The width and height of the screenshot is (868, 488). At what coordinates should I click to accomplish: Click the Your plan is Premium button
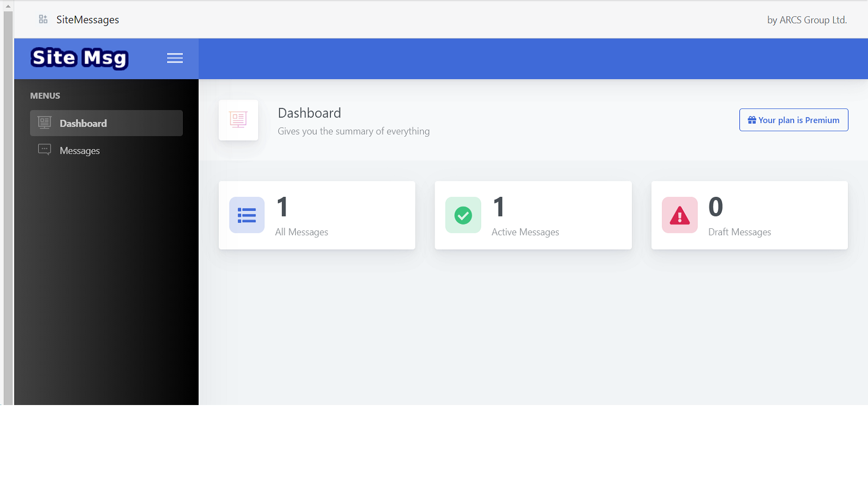coord(793,120)
